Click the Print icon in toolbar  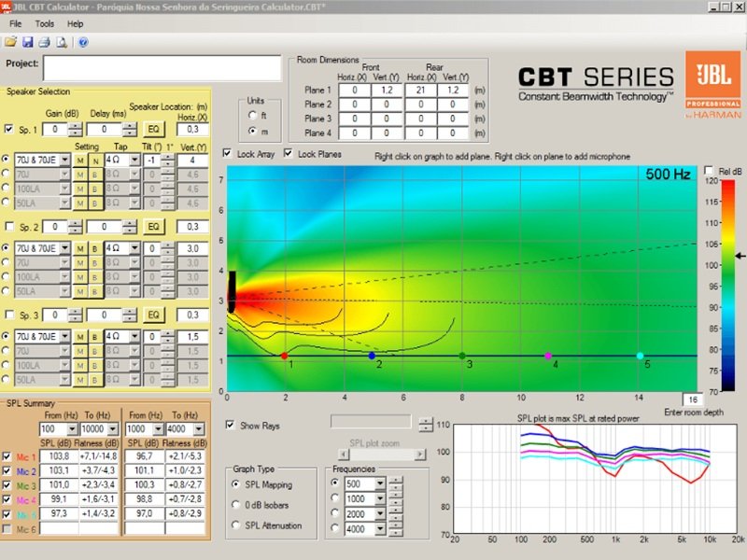click(x=45, y=42)
